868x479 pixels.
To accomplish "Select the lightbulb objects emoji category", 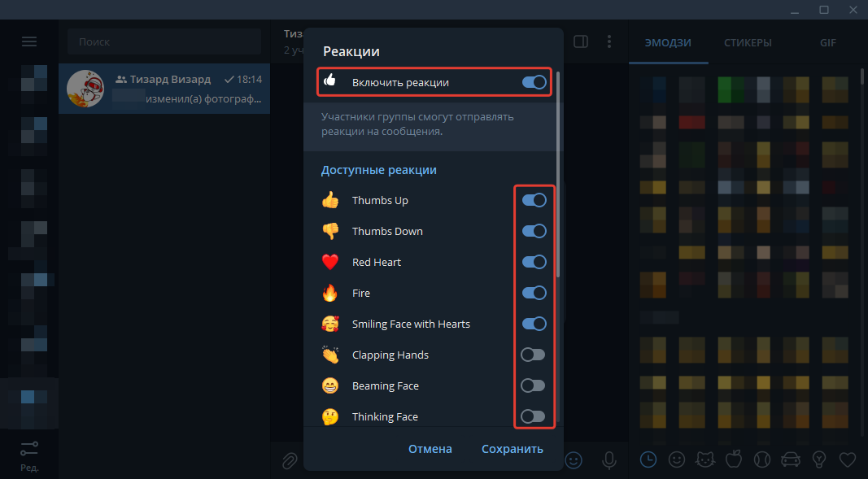I will point(819,459).
